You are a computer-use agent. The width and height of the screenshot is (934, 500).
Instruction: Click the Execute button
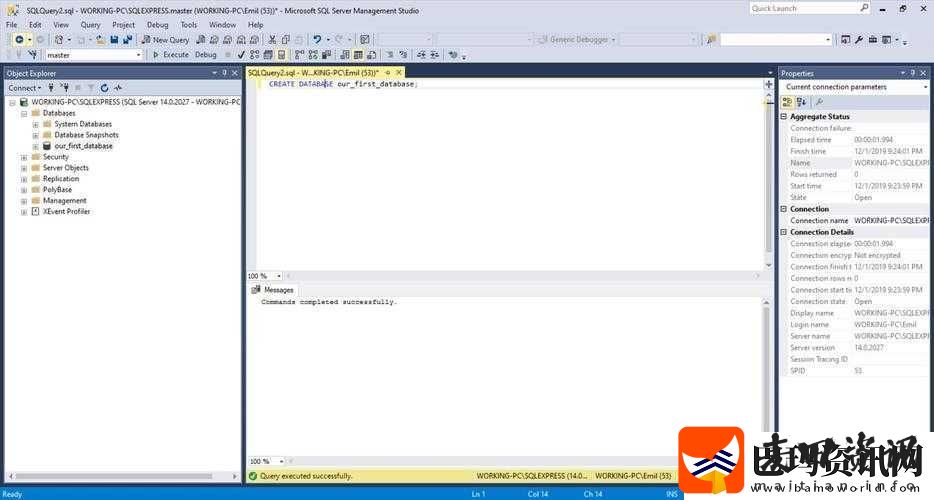click(170, 55)
